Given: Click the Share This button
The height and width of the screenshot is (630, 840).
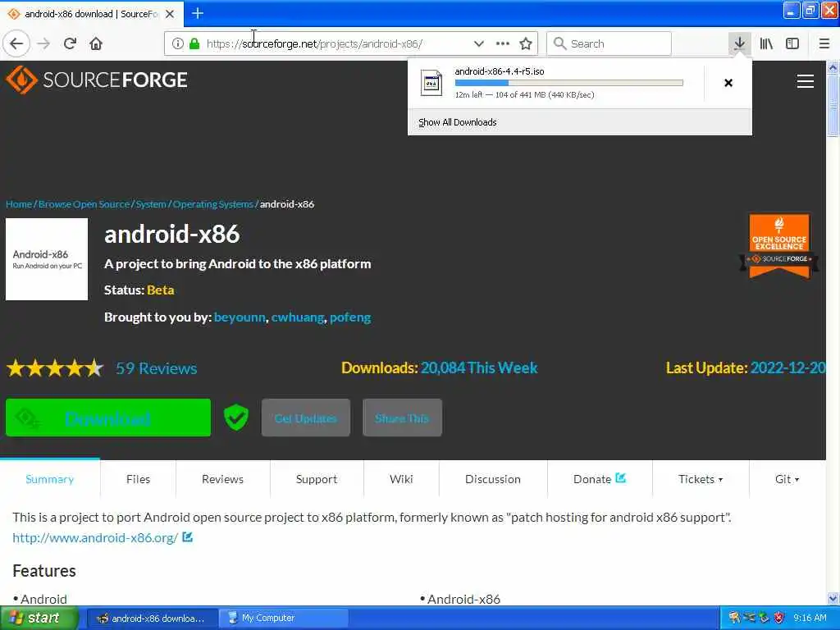Looking at the screenshot, I should (x=402, y=418).
